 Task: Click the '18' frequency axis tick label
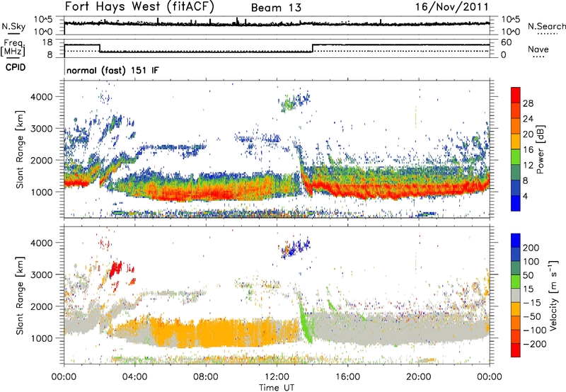(x=47, y=42)
